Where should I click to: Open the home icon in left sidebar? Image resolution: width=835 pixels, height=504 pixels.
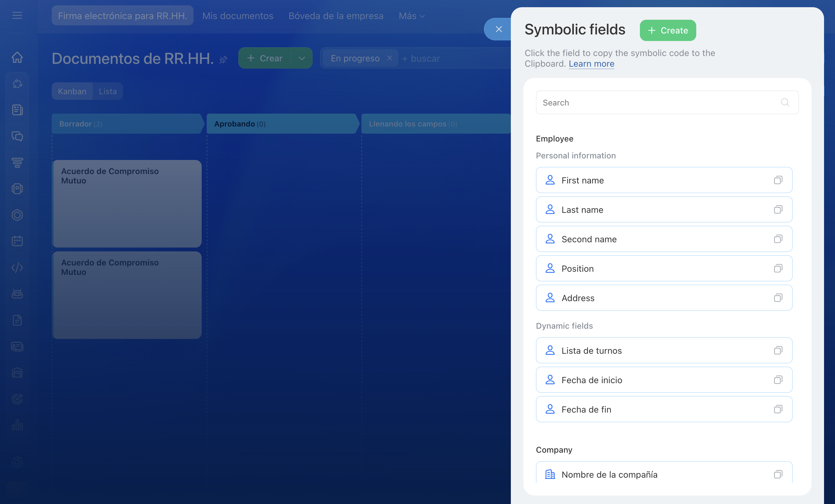(17, 57)
